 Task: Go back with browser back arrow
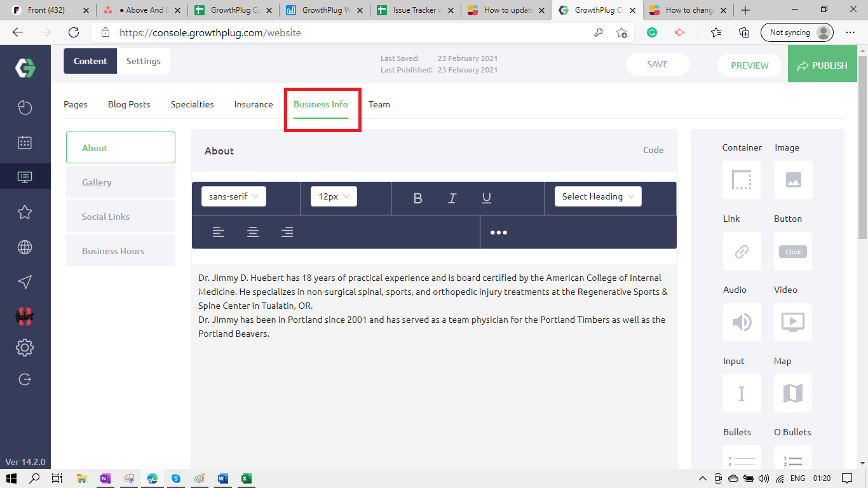coord(18,32)
